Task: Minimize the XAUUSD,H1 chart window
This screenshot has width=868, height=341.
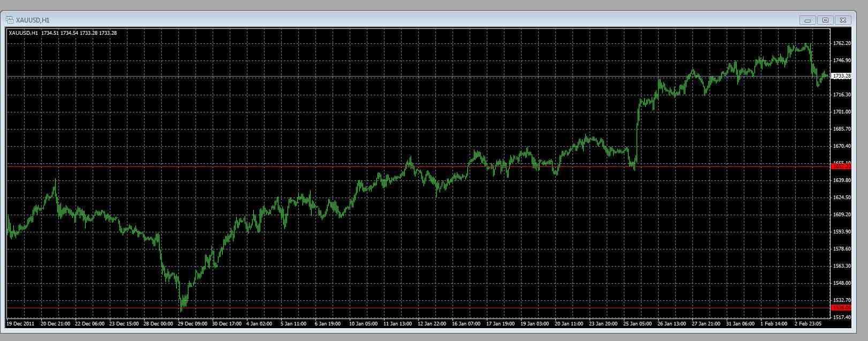Action: click(x=807, y=20)
